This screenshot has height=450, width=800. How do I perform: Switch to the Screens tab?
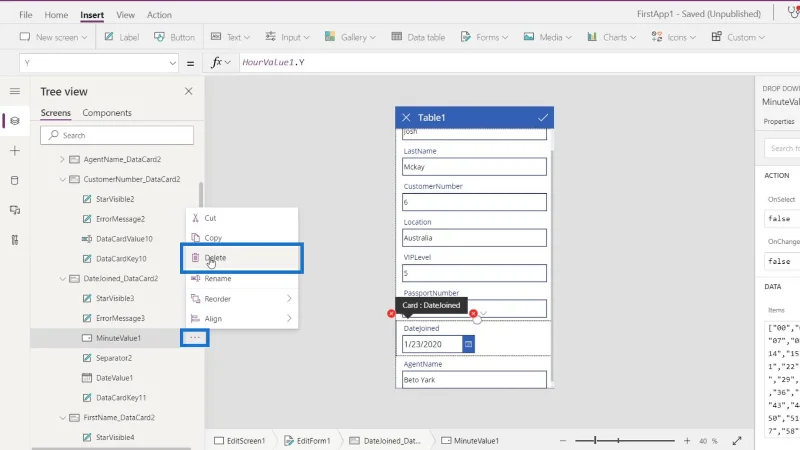(56, 113)
